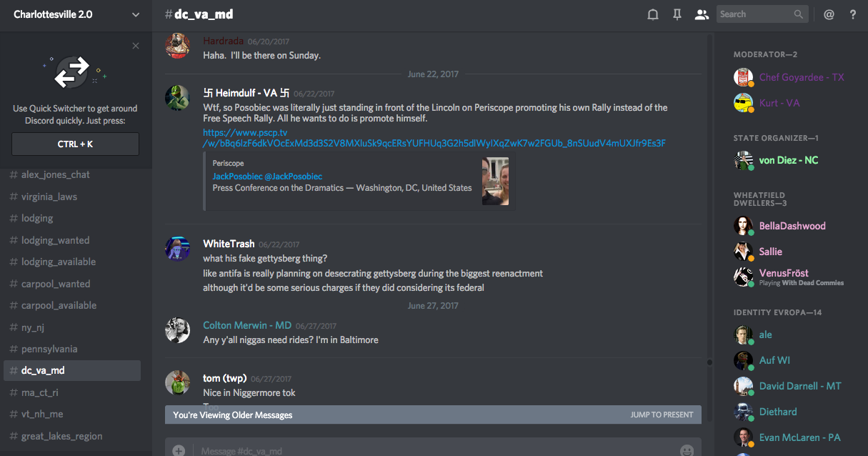Open the help question mark
Screen dimensions: 868x456
pyautogui.click(x=853, y=14)
